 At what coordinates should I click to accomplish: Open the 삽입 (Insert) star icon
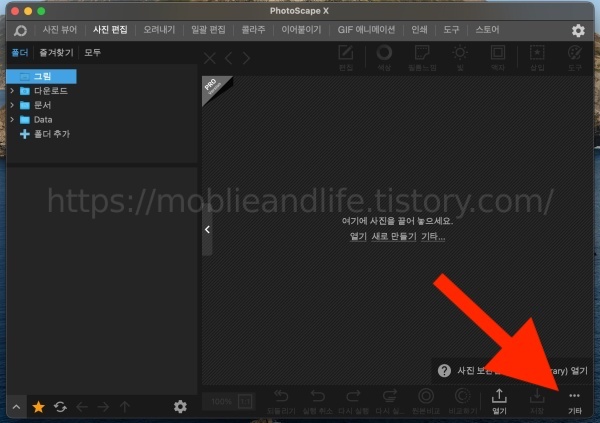point(537,53)
